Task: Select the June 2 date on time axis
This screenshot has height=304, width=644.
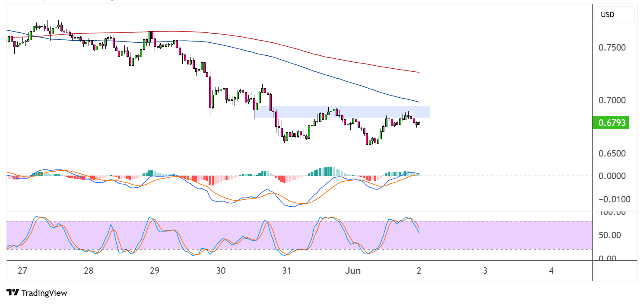Action: pyautogui.click(x=419, y=271)
